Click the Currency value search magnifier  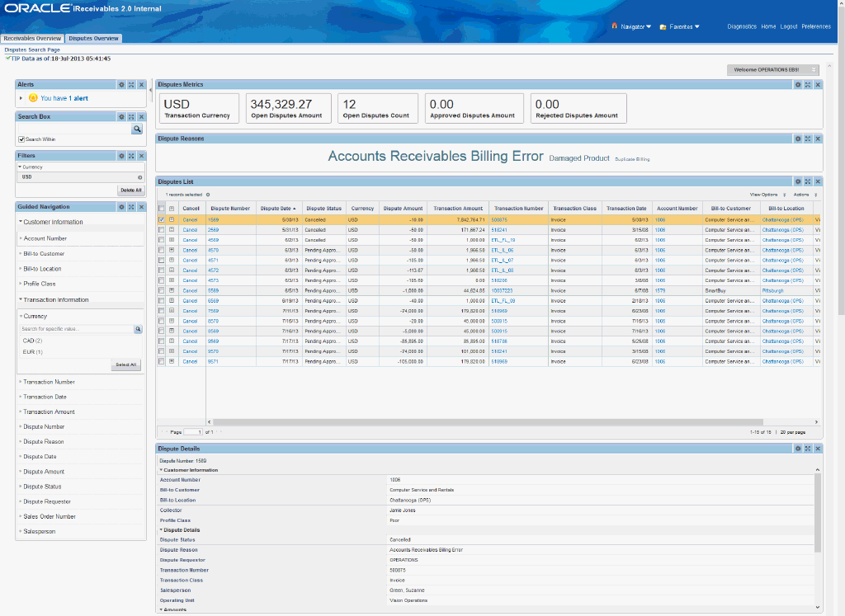pyautogui.click(x=138, y=329)
